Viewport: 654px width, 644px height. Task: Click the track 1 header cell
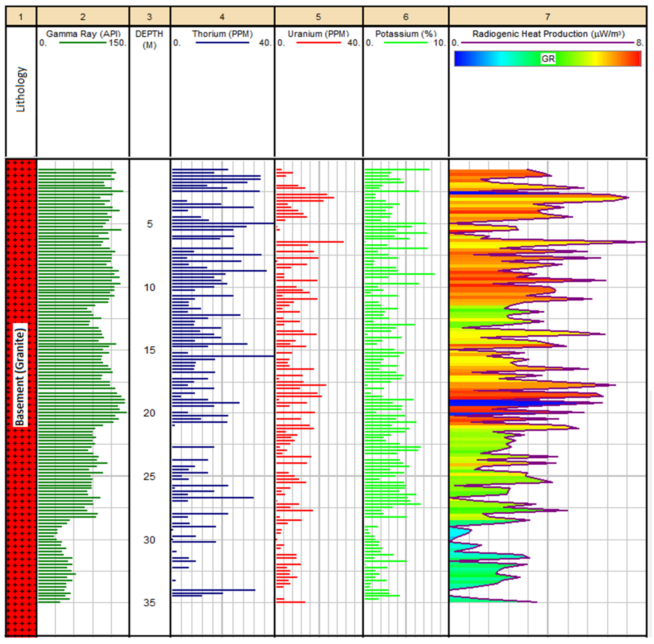[21, 17]
